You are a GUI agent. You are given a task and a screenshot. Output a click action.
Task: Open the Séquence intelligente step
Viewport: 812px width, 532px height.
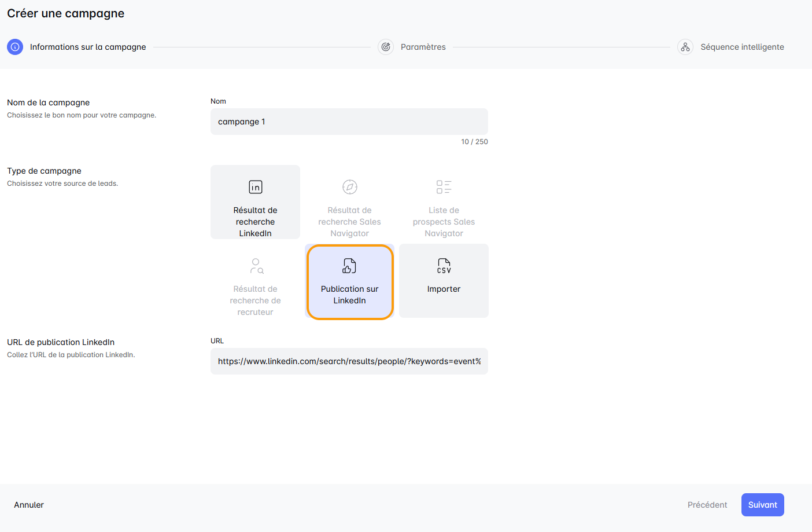tap(742, 47)
